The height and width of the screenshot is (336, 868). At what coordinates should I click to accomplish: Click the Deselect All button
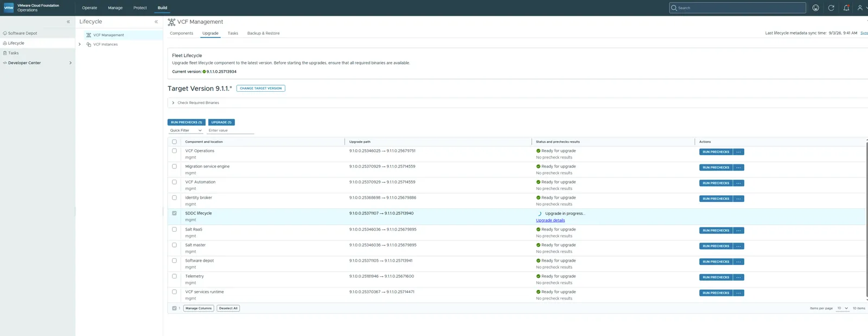click(228, 308)
